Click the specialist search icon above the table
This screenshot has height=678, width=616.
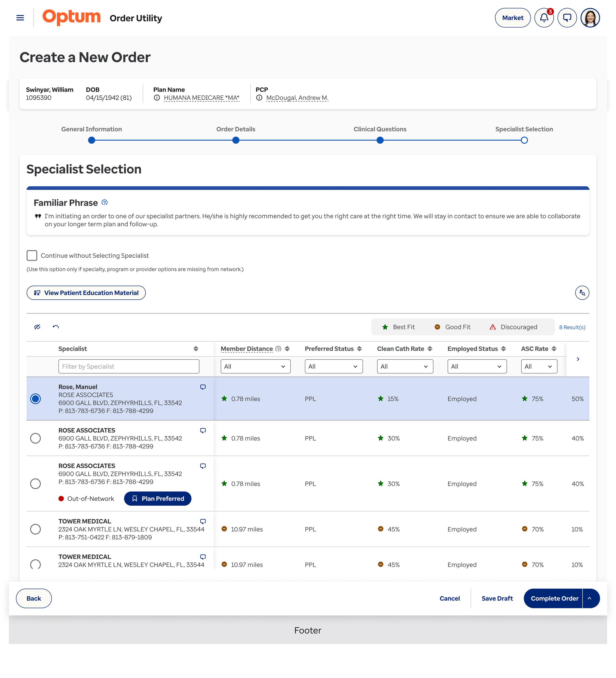582,293
